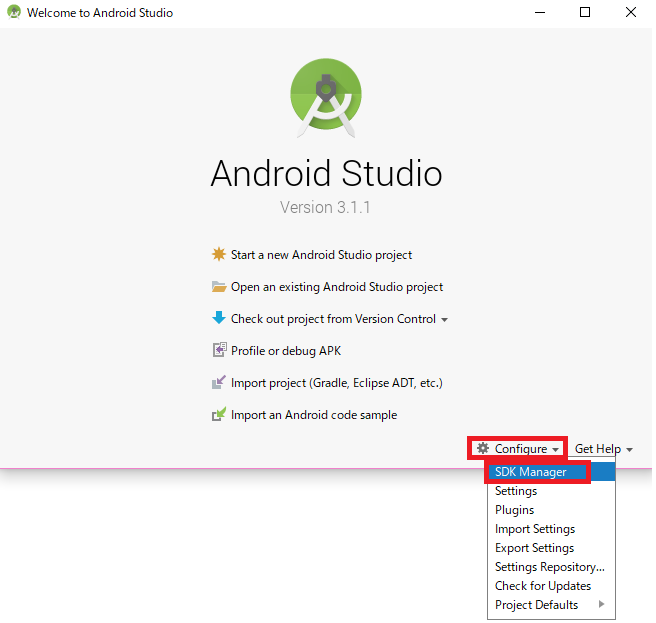Click the Import Android code sample icon
This screenshot has height=623, width=656.
pos(218,414)
